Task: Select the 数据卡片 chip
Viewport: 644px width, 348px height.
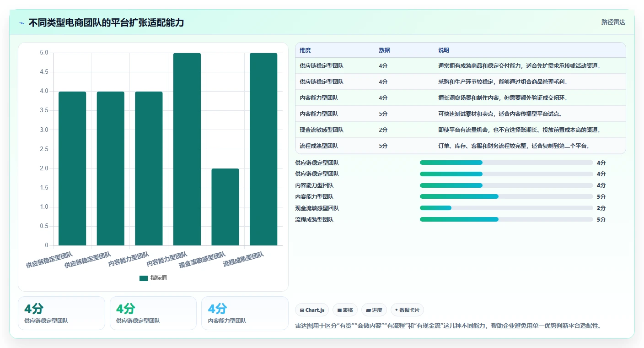Action: [407, 310]
